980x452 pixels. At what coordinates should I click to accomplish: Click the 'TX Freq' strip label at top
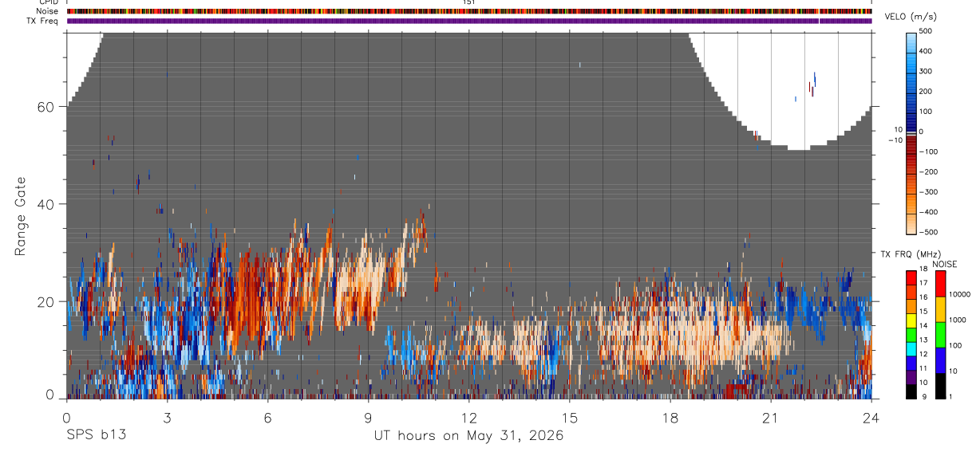pyautogui.click(x=42, y=21)
